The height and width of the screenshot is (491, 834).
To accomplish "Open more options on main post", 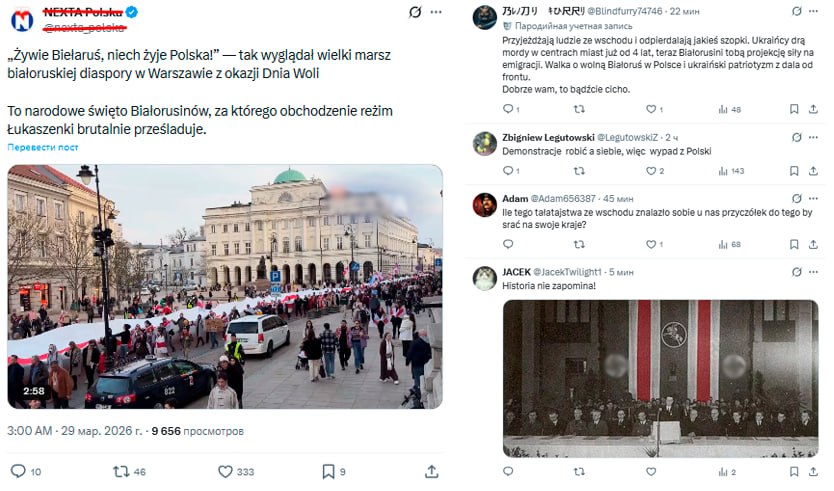I will pos(436,12).
